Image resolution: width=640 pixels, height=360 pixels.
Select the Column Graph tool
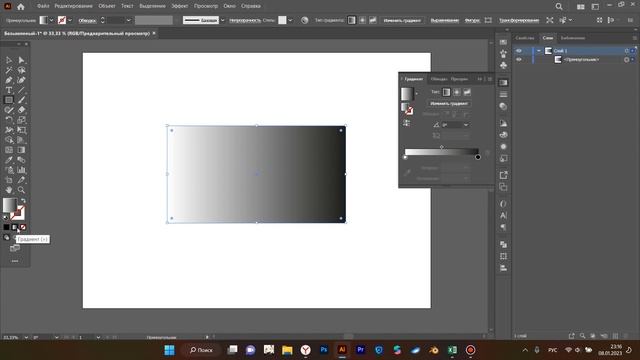pos(22,170)
